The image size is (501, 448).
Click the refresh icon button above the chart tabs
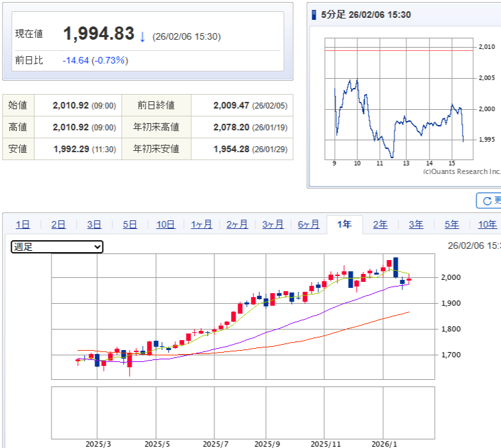488,201
